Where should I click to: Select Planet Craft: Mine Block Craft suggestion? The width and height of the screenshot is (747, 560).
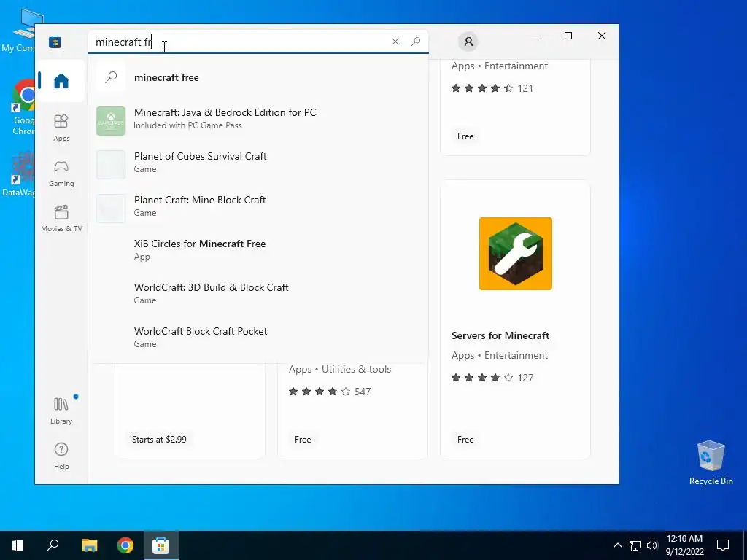click(258, 206)
